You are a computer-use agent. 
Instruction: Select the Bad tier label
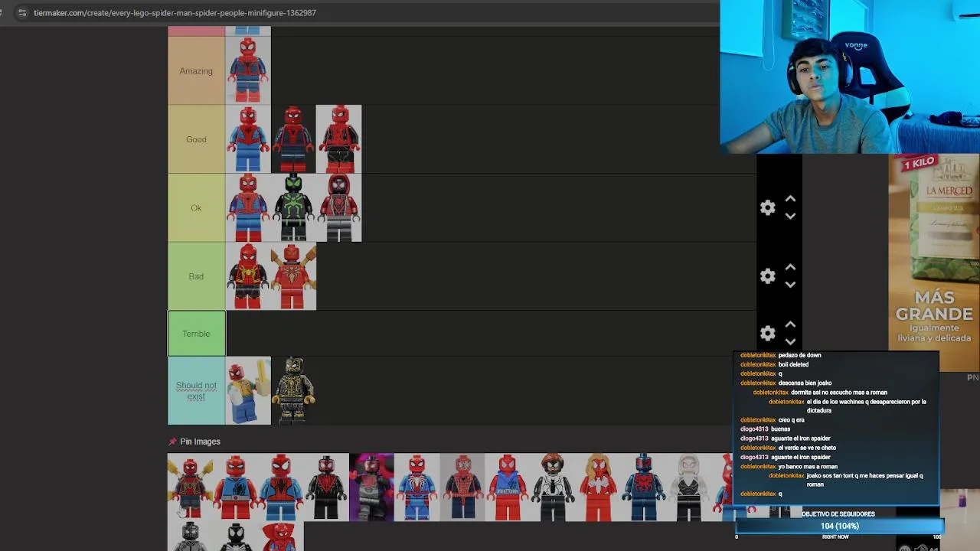point(196,276)
